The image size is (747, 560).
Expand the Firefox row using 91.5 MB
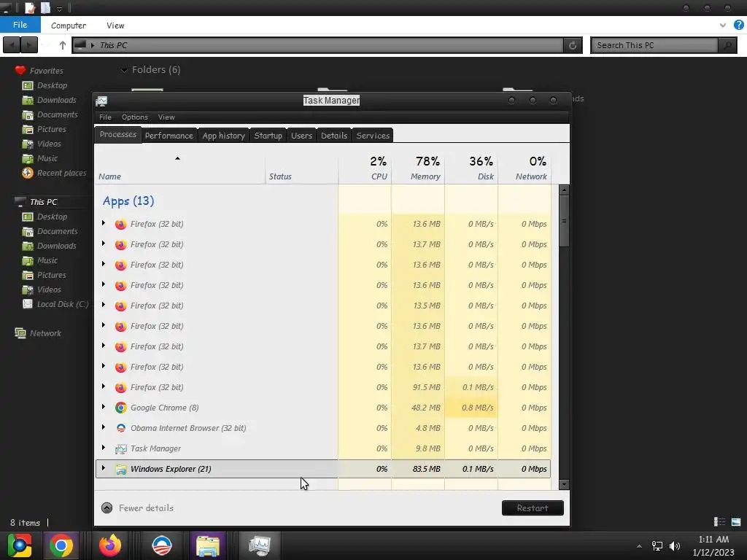(104, 386)
